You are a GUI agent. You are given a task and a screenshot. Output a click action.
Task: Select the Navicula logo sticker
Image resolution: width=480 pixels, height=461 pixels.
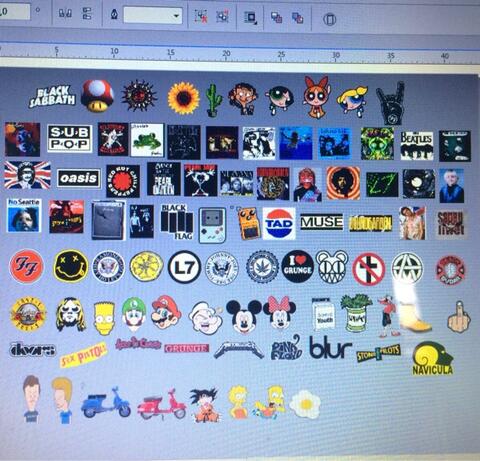[433, 359]
